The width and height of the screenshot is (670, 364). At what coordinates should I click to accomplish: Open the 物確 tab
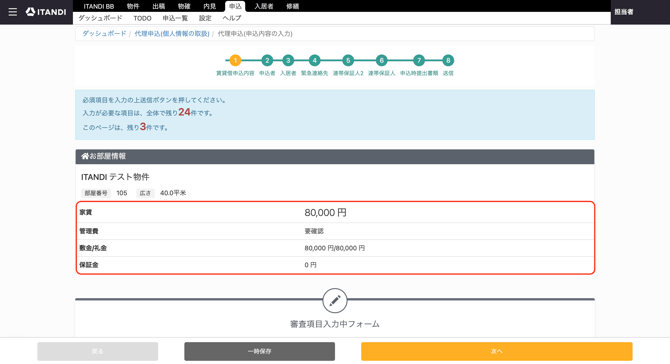[x=184, y=6]
